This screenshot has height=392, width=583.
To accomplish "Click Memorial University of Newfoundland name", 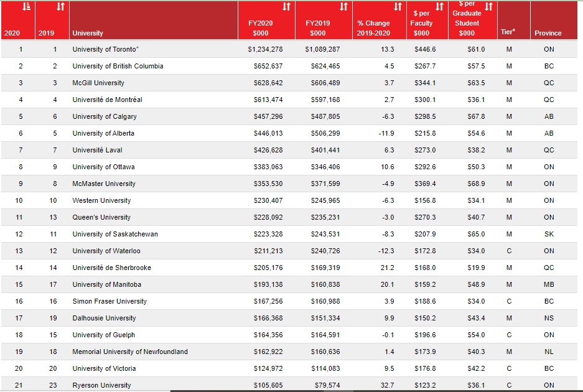I will tap(130, 352).
